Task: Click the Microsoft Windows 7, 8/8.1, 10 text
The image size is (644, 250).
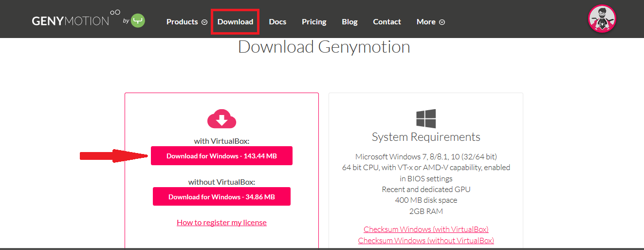Action: tap(426, 156)
